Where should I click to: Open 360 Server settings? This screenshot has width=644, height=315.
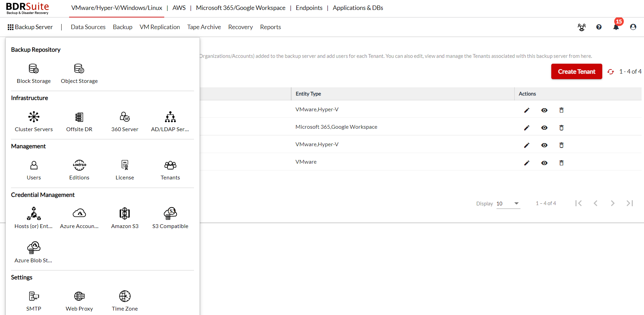125,122
